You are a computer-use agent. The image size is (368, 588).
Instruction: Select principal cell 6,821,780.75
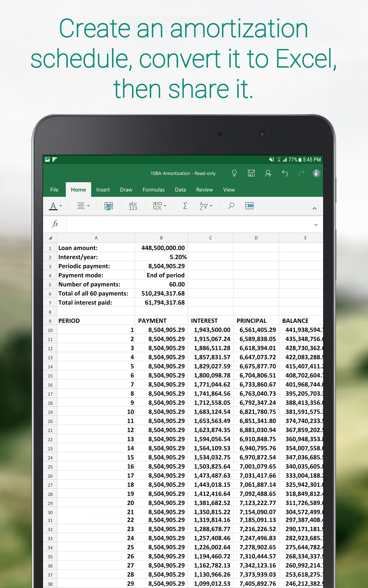(x=256, y=412)
